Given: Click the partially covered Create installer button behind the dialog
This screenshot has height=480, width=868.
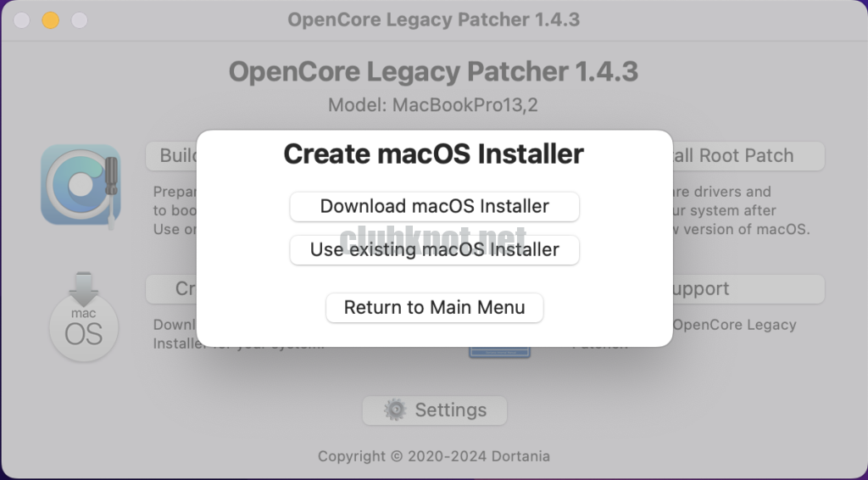Looking at the screenshot, I should click(172, 289).
